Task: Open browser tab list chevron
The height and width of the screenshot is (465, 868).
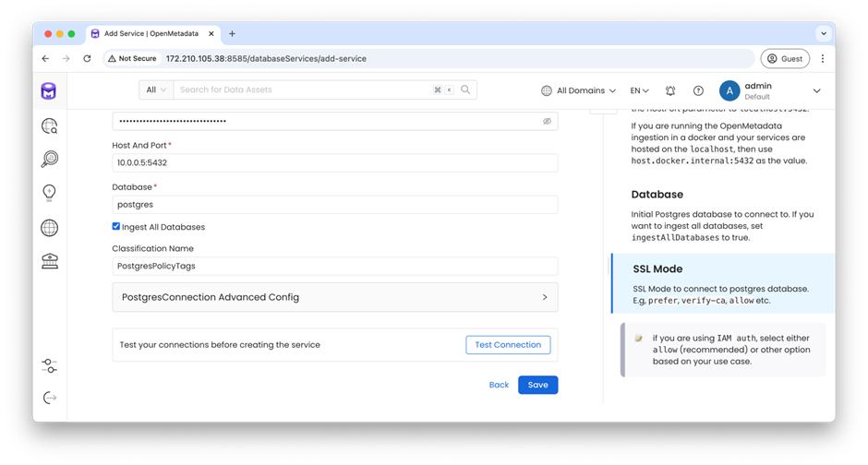Action: (x=824, y=34)
